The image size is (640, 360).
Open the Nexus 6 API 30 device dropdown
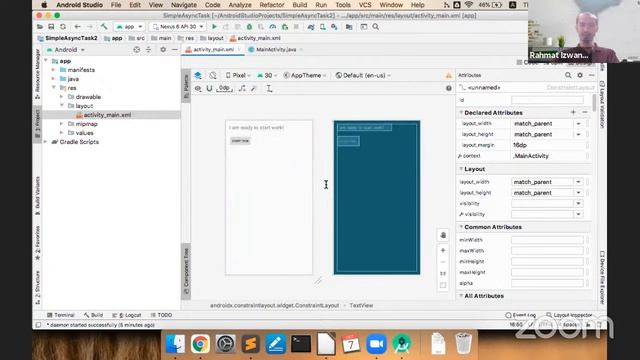coord(178,27)
